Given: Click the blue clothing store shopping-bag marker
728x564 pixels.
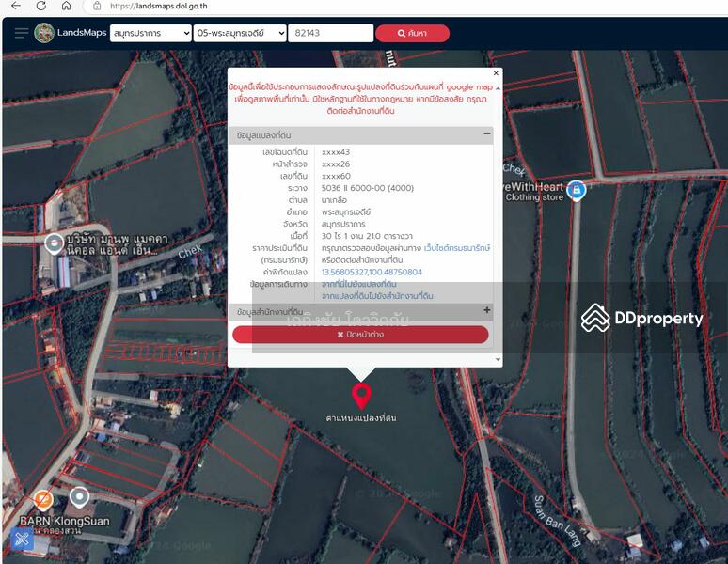Looking at the screenshot, I should point(577,190).
